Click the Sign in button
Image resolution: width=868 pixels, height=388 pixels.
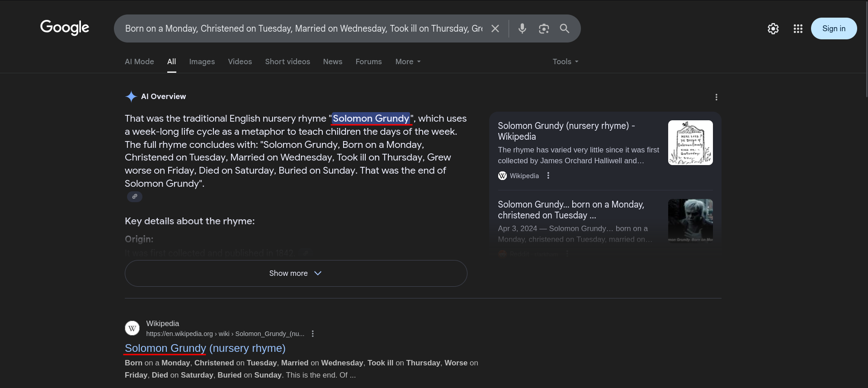point(834,28)
